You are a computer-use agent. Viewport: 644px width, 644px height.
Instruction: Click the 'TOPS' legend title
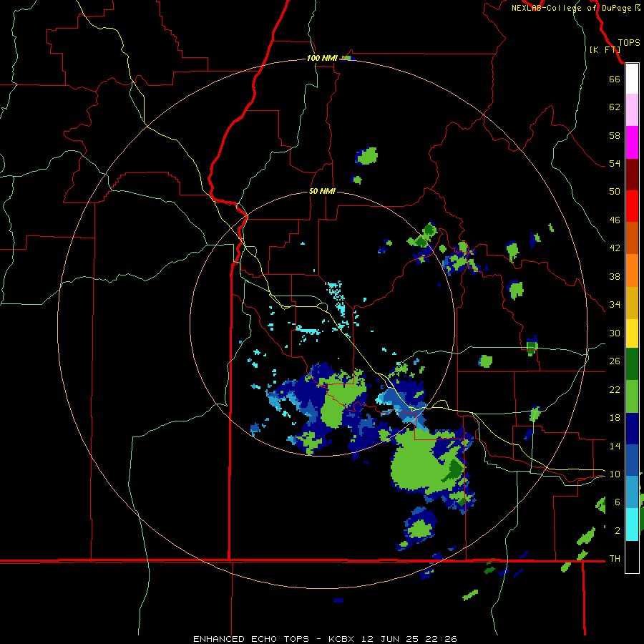click(629, 43)
